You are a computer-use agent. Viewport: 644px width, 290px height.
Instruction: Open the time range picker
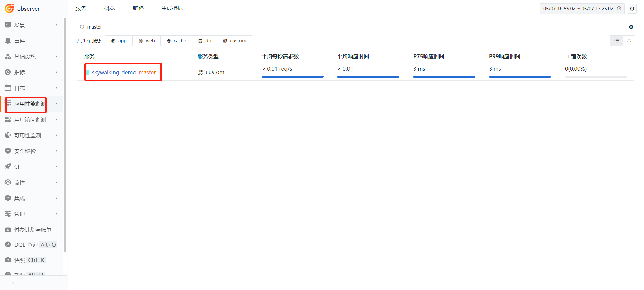point(582,9)
